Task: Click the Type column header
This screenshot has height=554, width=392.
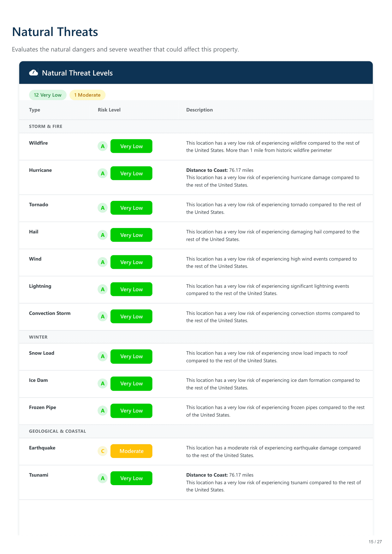Action: pos(35,110)
